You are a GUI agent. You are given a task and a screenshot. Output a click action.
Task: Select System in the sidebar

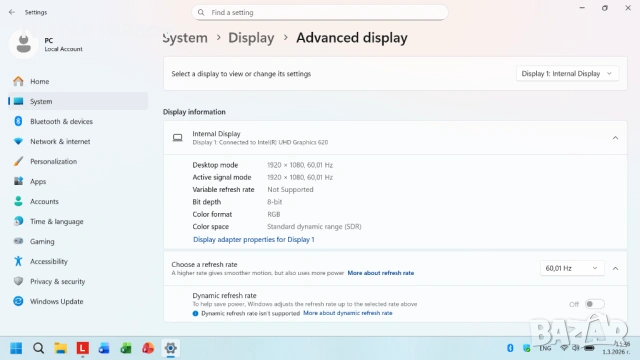[78, 101]
